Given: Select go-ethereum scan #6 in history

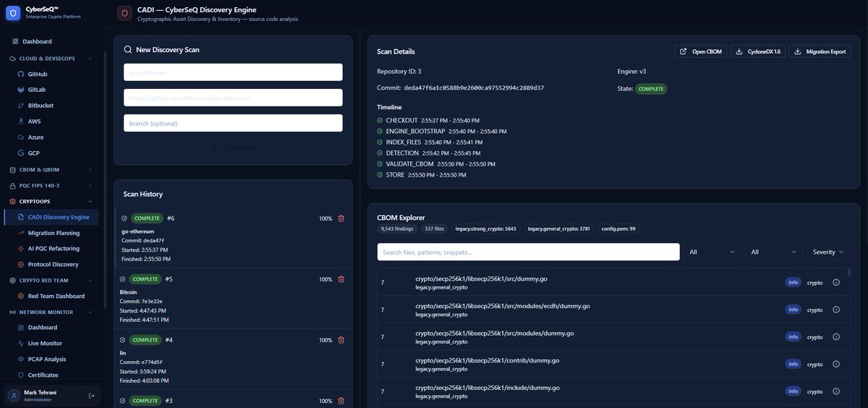Looking at the screenshot, I should 233,238.
